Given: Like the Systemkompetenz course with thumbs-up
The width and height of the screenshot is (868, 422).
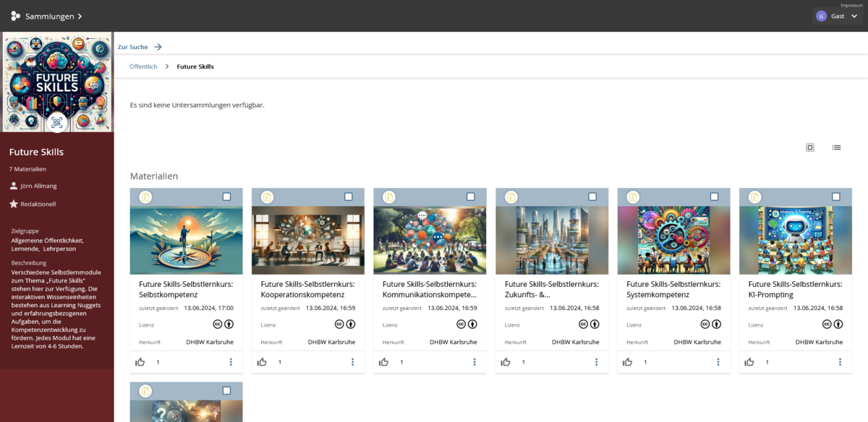Looking at the screenshot, I should pyautogui.click(x=628, y=362).
